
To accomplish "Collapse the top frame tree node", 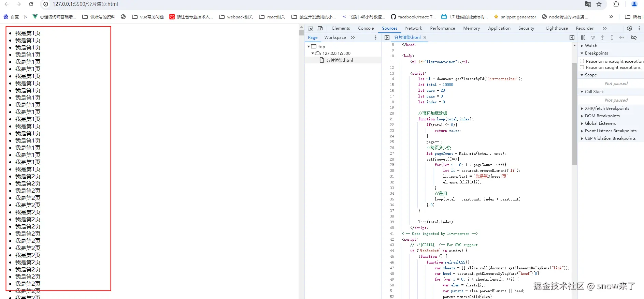I will click(x=309, y=46).
